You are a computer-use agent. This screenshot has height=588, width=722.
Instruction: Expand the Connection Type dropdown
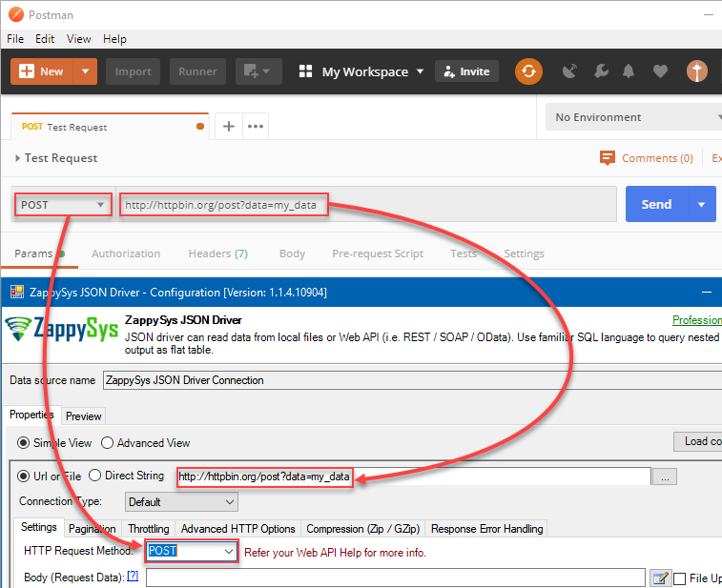coord(181,501)
